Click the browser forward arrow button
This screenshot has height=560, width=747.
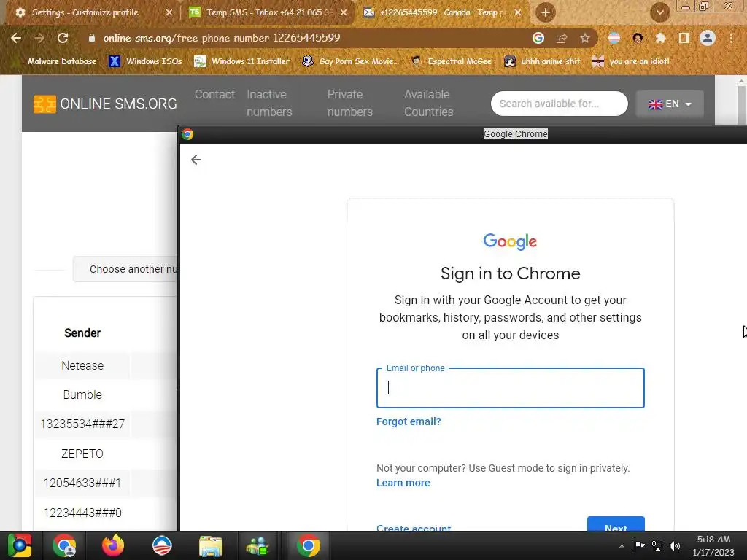coord(39,38)
